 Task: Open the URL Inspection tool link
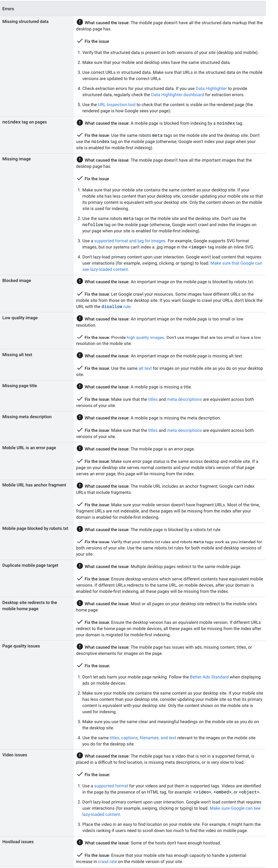tap(116, 105)
